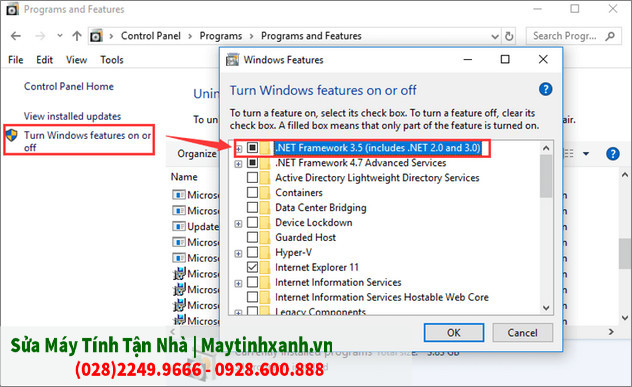
Task: Expand the Device Lockdown tree node
Action: click(x=239, y=223)
